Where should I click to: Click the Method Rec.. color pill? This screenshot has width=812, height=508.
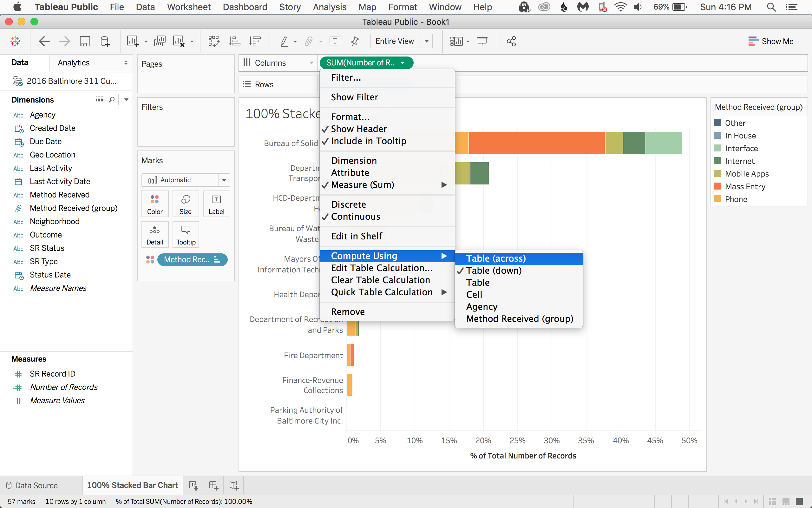(x=192, y=260)
